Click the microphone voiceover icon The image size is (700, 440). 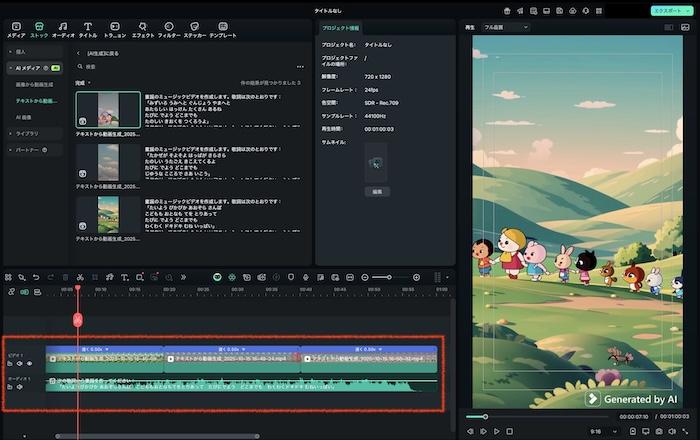point(305,277)
